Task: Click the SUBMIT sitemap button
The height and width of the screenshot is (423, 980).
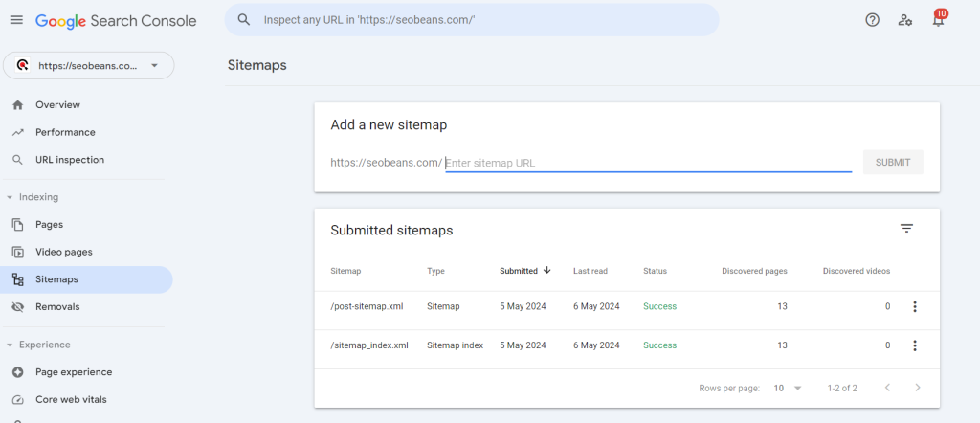Action: click(x=893, y=163)
